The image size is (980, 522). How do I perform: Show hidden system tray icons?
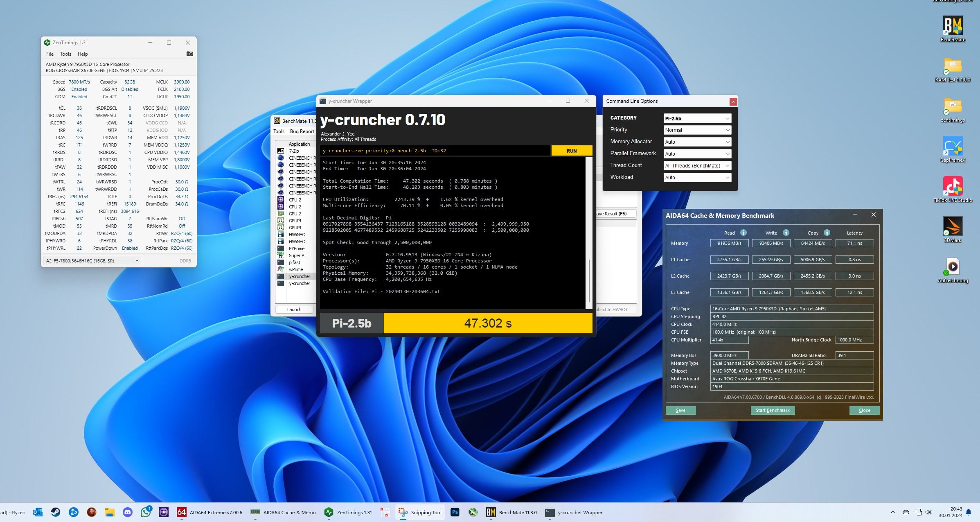click(x=892, y=512)
